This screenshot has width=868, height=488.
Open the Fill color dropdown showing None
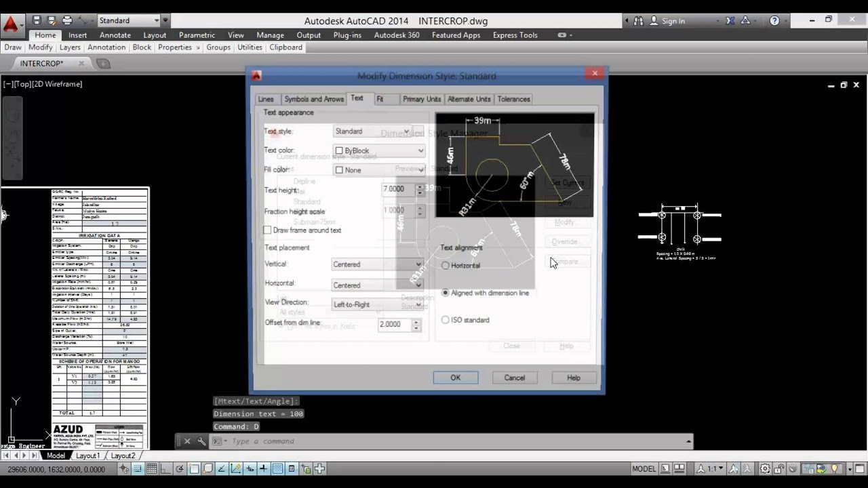point(379,169)
